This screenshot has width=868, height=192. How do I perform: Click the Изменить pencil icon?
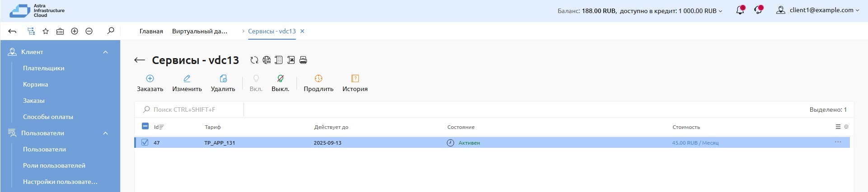pyautogui.click(x=187, y=78)
